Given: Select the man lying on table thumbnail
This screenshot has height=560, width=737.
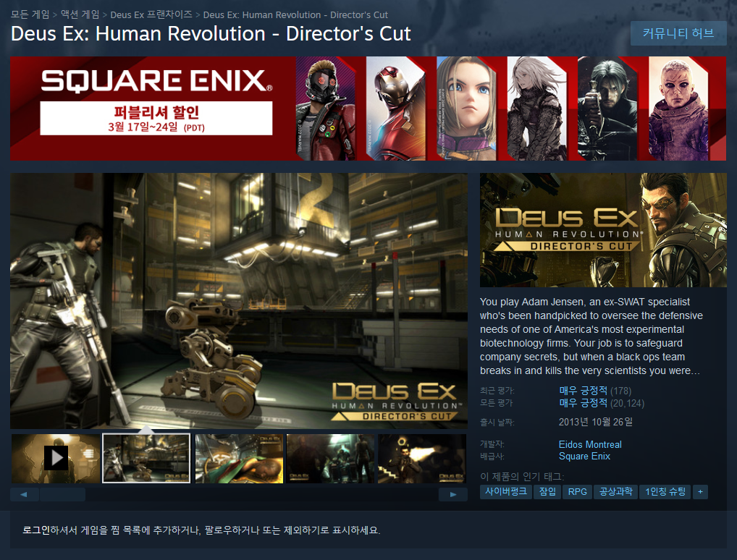Looking at the screenshot, I should coord(239,459).
